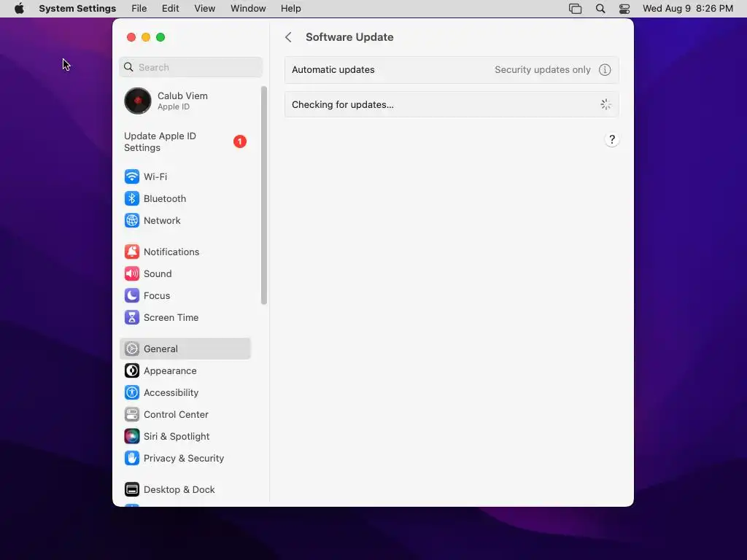Screen dimensions: 747x560
Task: Select Desktop & Dock icon
Action: pos(132,490)
